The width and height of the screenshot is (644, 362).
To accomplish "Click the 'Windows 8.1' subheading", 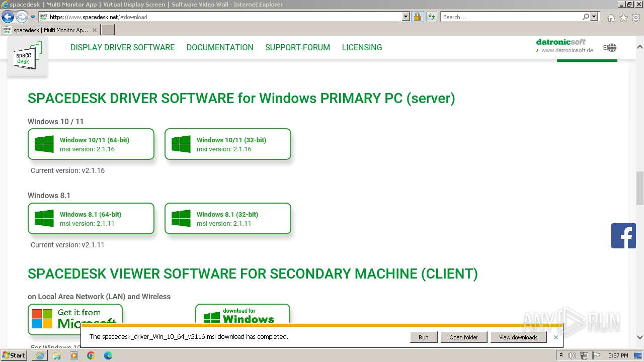I will coord(49,196).
